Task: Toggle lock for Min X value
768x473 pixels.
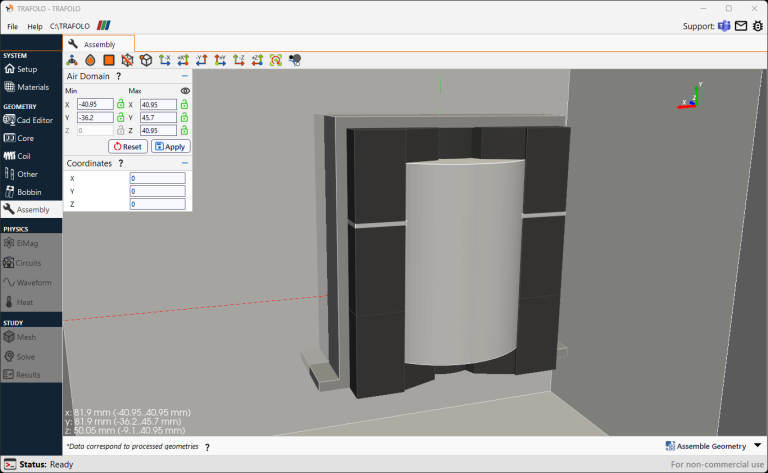Action: 120,104
